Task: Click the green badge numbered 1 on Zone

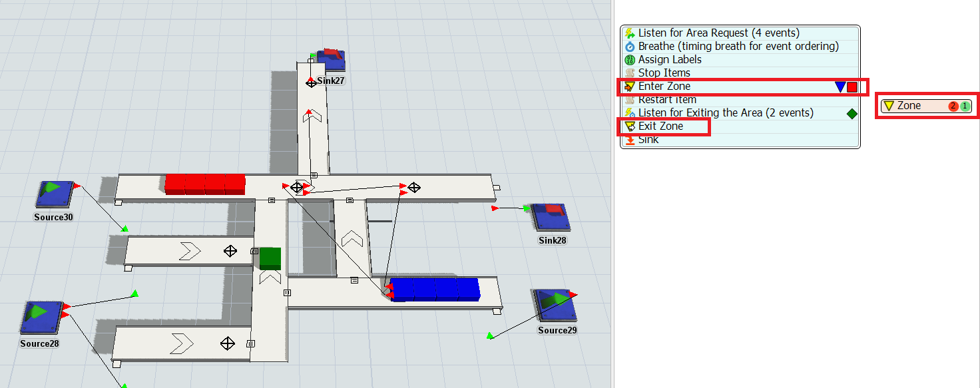Action: (x=965, y=106)
